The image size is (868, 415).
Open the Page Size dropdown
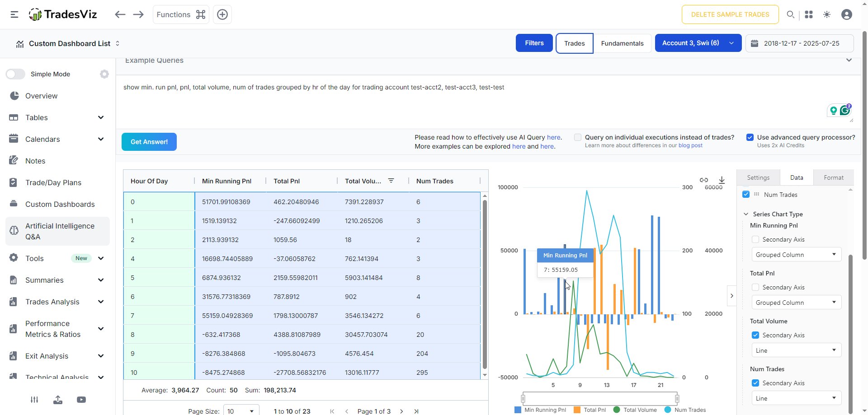241,410
